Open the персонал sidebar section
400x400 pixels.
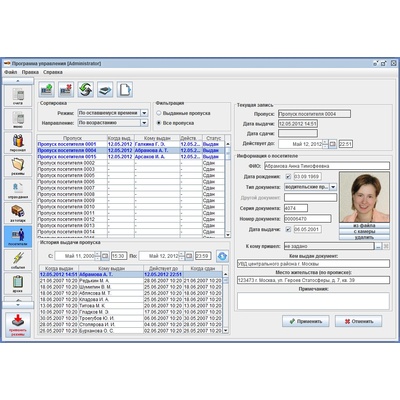point(18,143)
